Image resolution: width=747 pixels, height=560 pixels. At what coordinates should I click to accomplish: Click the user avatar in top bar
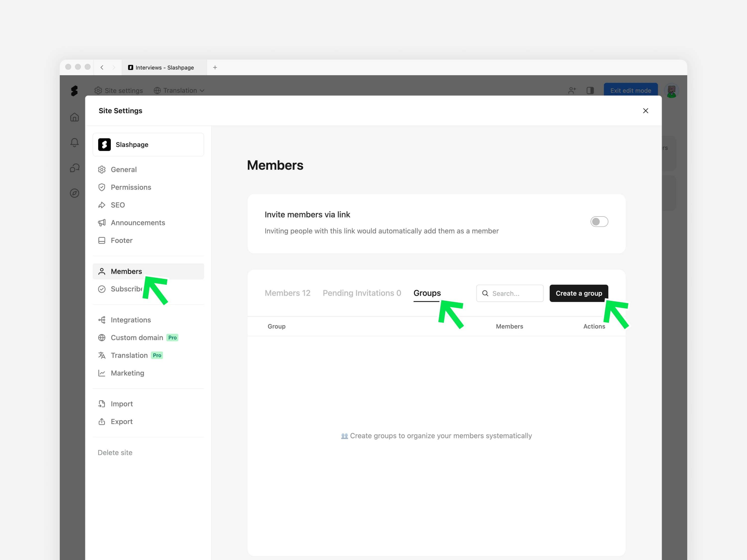point(671,90)
